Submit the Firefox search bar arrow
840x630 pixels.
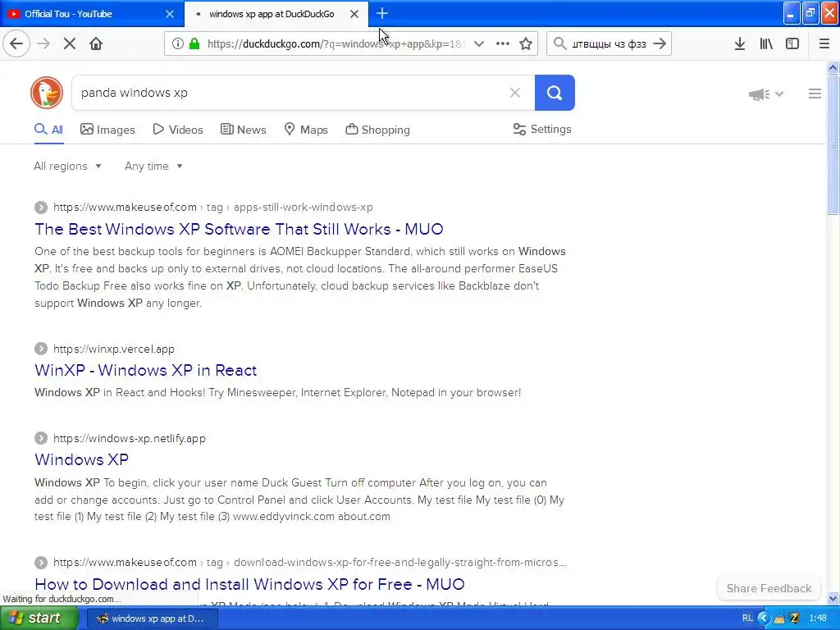click(660, 43)
